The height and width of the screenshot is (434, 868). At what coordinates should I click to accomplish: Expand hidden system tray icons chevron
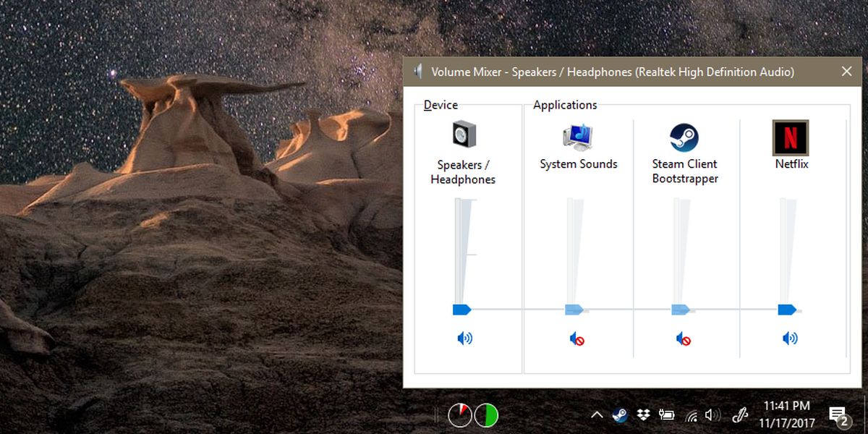pos(597,415)
